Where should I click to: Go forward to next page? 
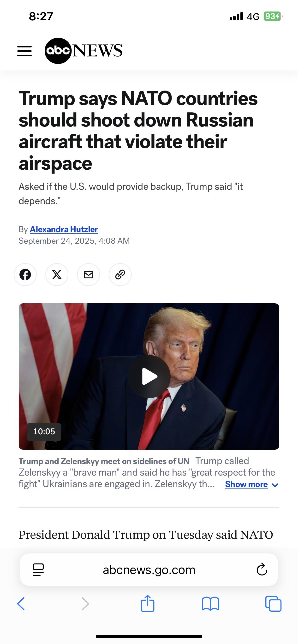tap(85, 604)
